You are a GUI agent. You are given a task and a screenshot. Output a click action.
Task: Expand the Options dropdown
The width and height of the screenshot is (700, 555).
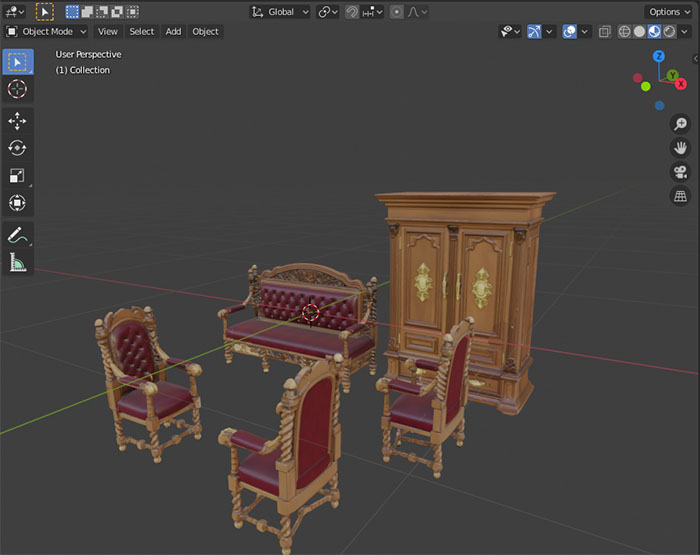point(668,12)
